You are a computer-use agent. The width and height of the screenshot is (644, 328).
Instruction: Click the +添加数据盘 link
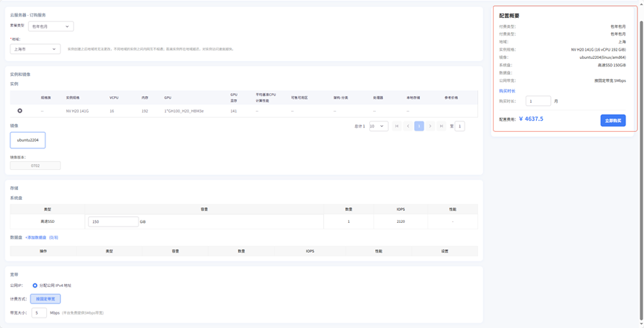pyautogui.click(x=36, y=238)
